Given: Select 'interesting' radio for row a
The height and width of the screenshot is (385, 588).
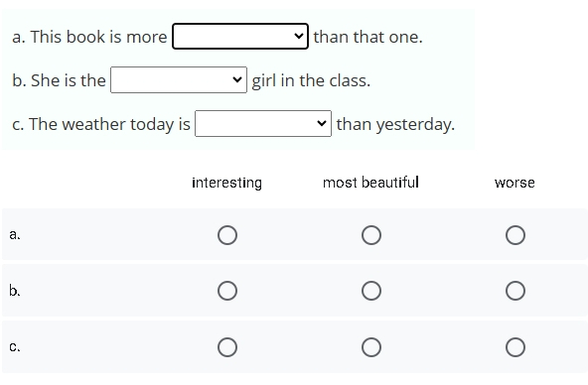Looking at the screenshot, I should coord(227,235).
